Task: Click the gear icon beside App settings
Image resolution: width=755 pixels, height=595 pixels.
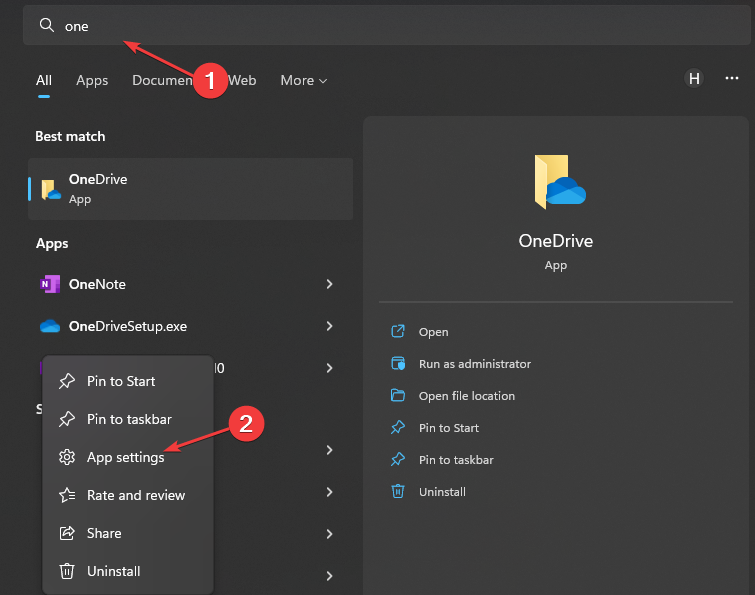Action: click(67, 457)
